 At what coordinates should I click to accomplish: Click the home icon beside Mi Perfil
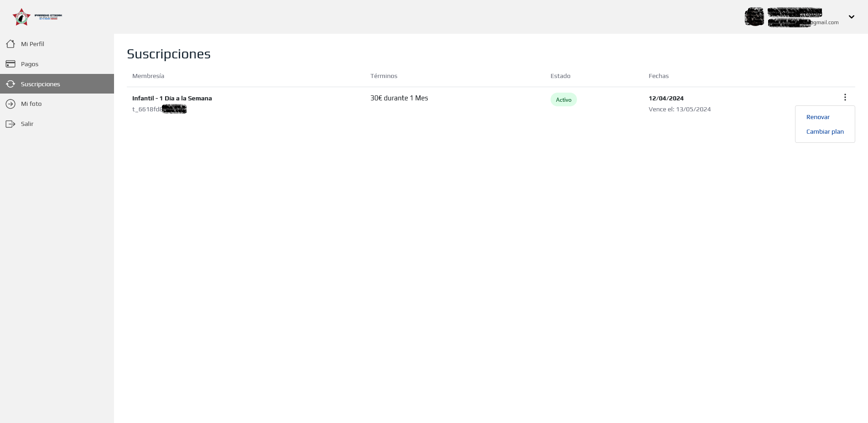click(x=10, y=44)
